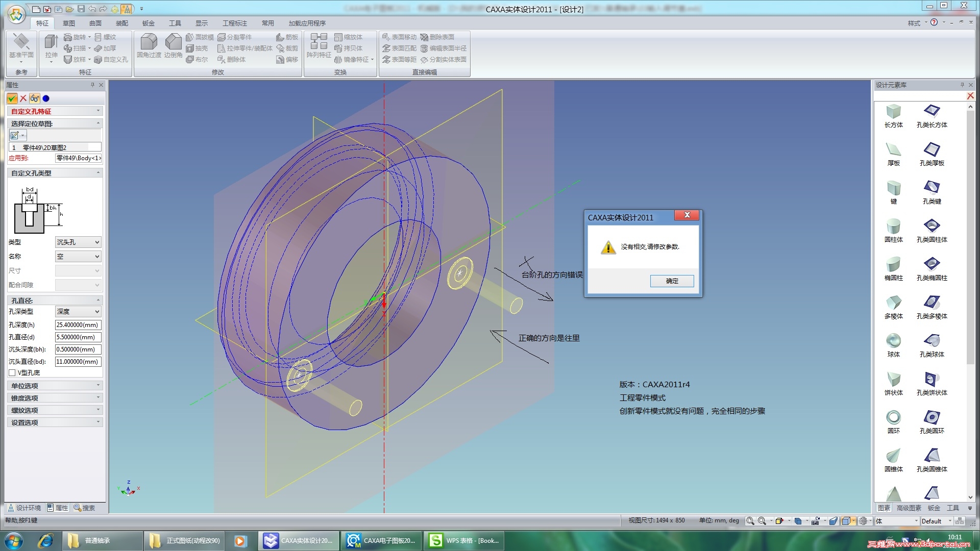The height and width of the screenshot is (551, 980).
Task: Click the 阵列特征 pattern feature icon
Action: (x=318, y=46)
